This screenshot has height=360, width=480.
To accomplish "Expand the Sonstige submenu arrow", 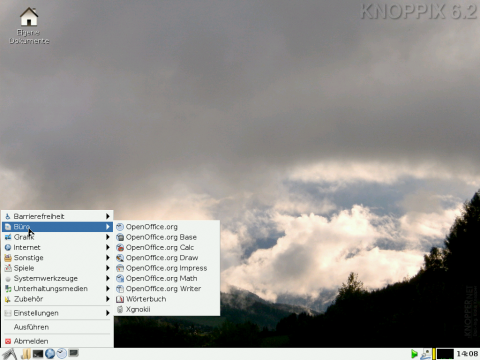I will point(108,258).
